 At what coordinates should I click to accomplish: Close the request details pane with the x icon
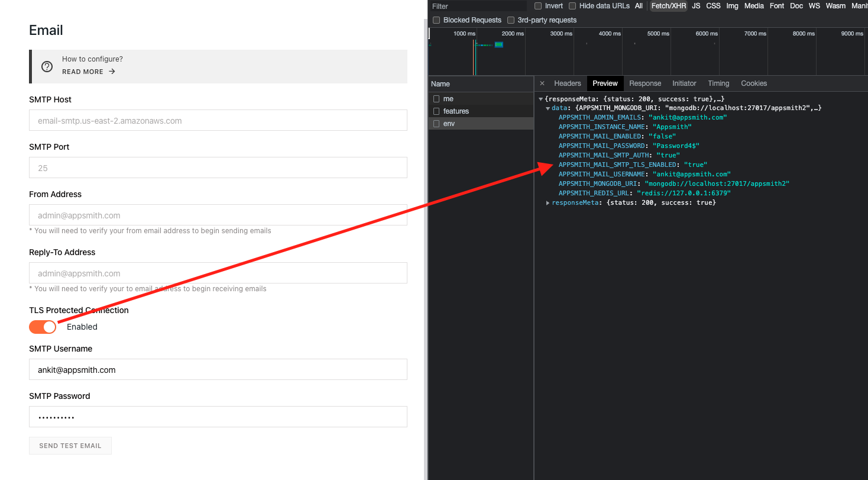point(542,83)
